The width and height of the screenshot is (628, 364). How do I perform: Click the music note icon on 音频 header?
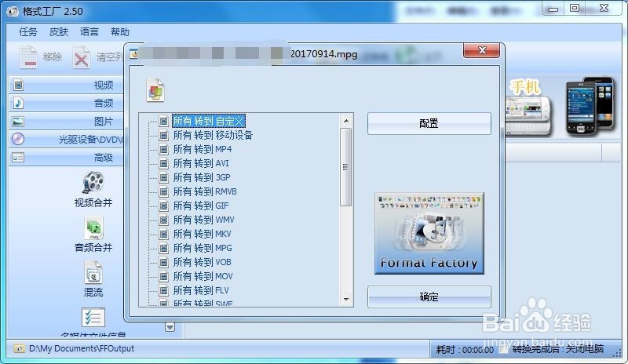pos(18,103)
